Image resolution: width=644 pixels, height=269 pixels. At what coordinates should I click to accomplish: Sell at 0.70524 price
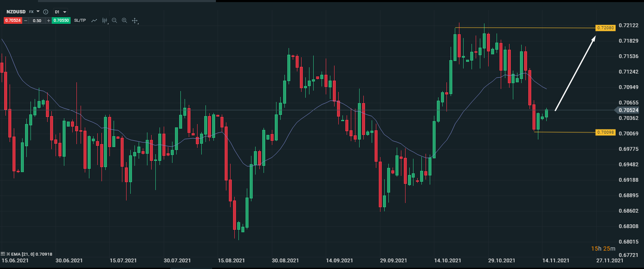click(x=13, y=20)
